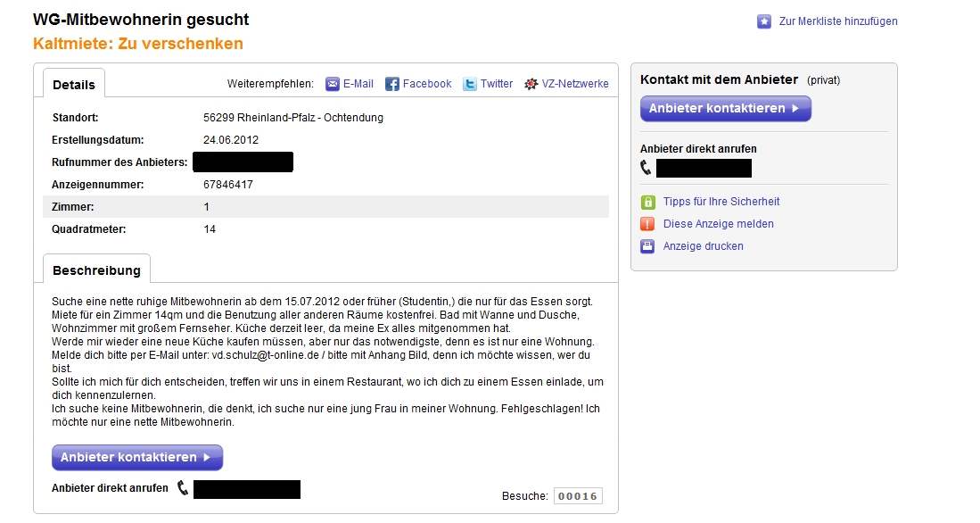This screenshot has width=980, height=523.
Task: Click Anzeige drucken link
Action: [x=703, y=246]
